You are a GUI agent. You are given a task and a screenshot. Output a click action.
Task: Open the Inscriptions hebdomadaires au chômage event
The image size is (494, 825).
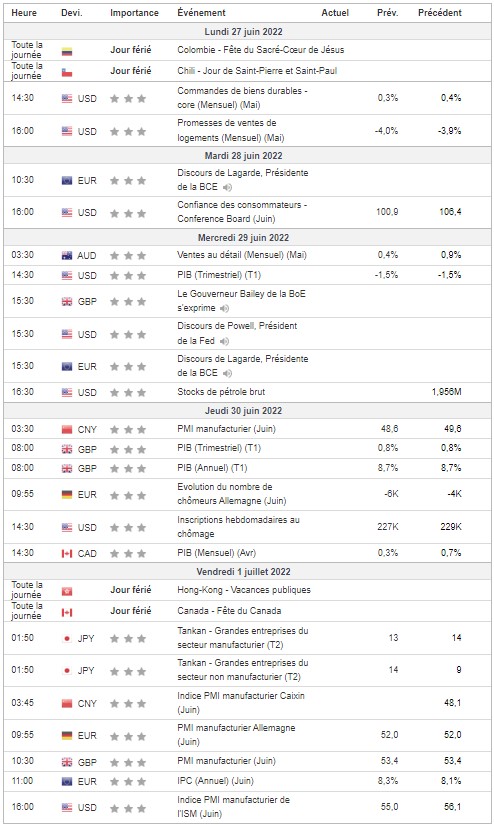pos(238,527)
